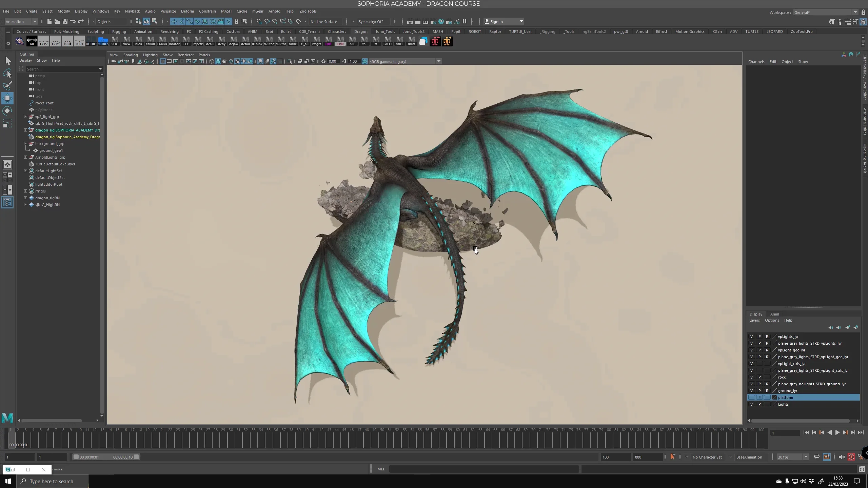The width and height of the screenshot is (868, 488).
Task: Switch to the Anim layer tab
Action: (774, 314)
